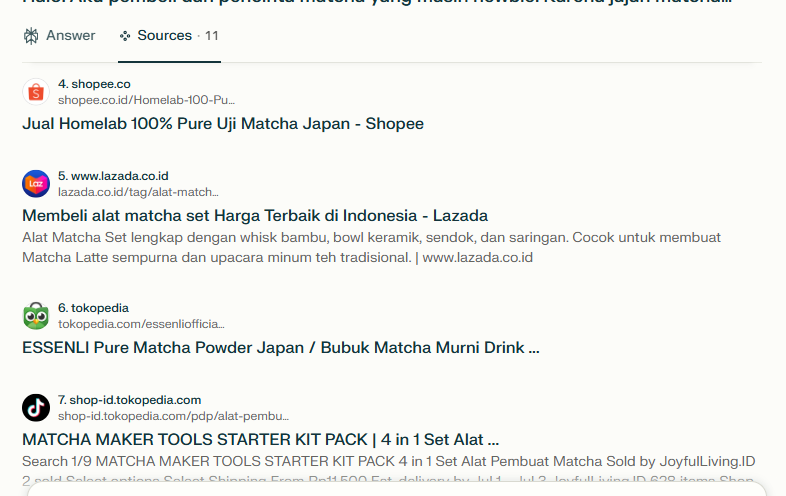Click the lazada.co.id/tag/alat-match URL
The height and width of the screenshot is (496, 786).
138,192
